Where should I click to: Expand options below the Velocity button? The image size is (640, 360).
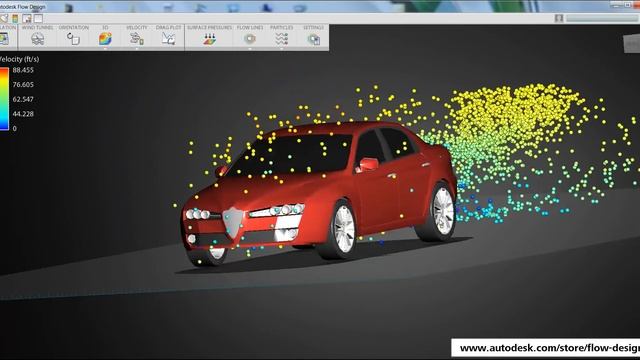(137, 49)
